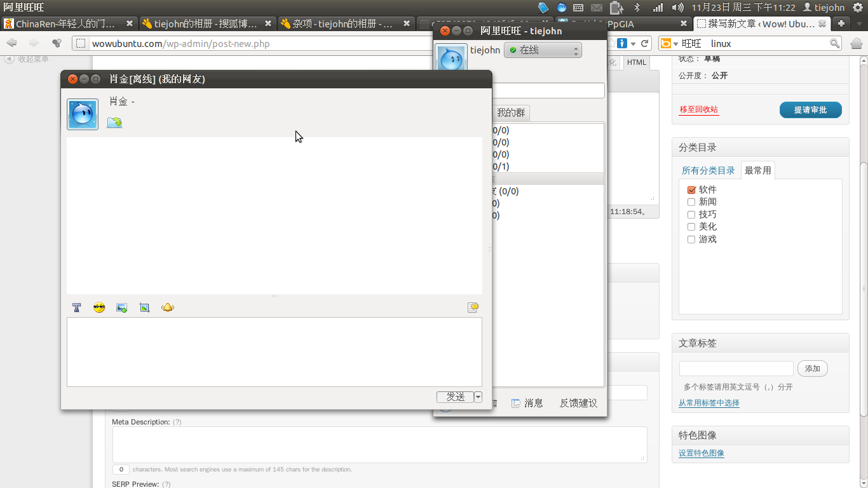Switch to 所有分类目录 tab
868x488 pixels.
click(x=708, y=170)
